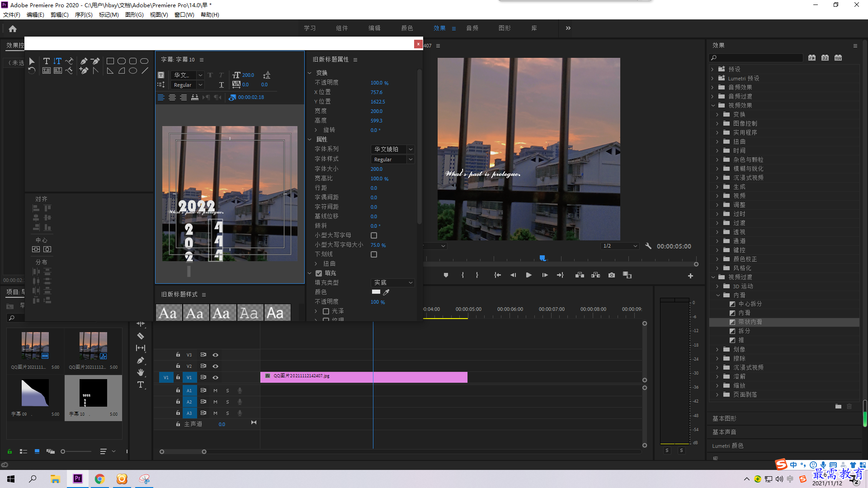Enable the small caps checkbox
Screen dimensions: 868x488
click(374, 235)
